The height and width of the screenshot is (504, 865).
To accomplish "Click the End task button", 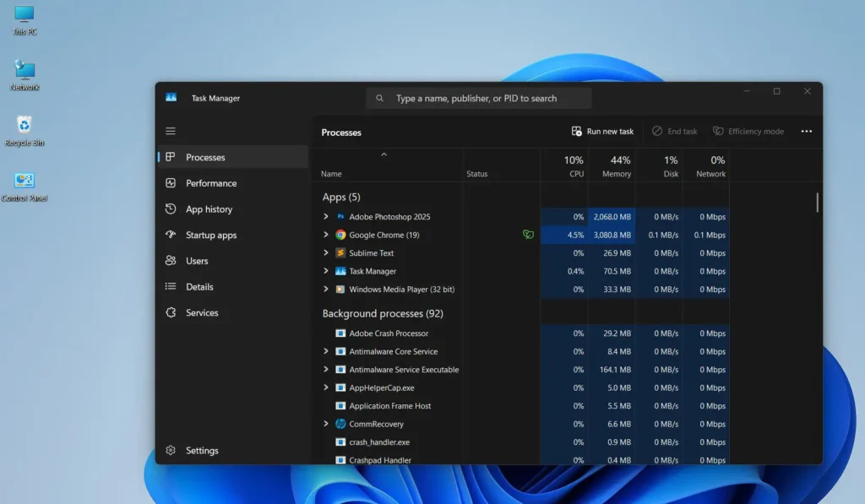I will pos(675,131).
